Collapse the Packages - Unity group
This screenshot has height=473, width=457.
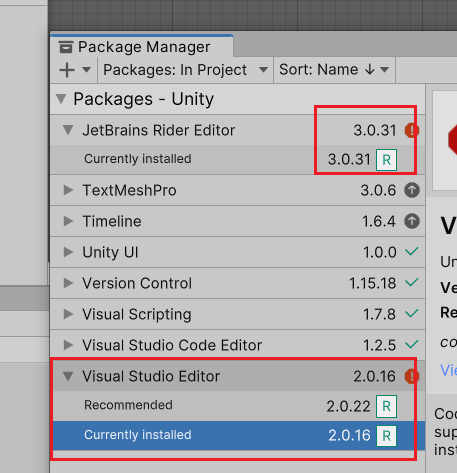tap(61, 99)
